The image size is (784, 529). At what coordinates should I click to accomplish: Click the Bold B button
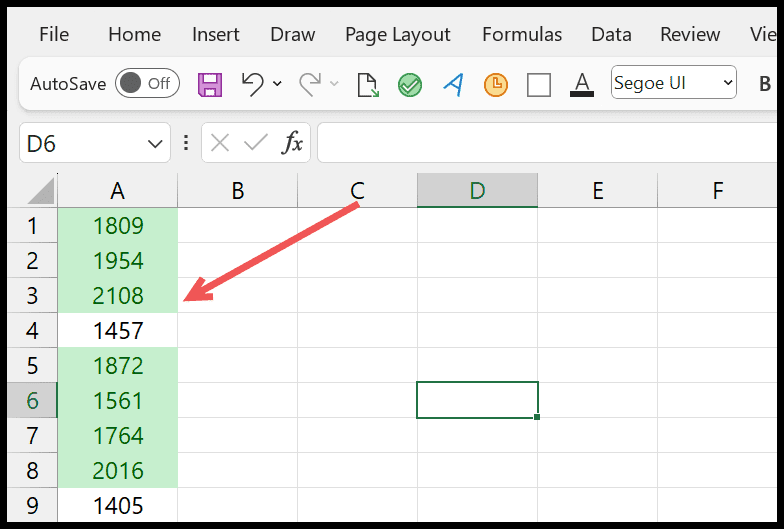(764, 84)
